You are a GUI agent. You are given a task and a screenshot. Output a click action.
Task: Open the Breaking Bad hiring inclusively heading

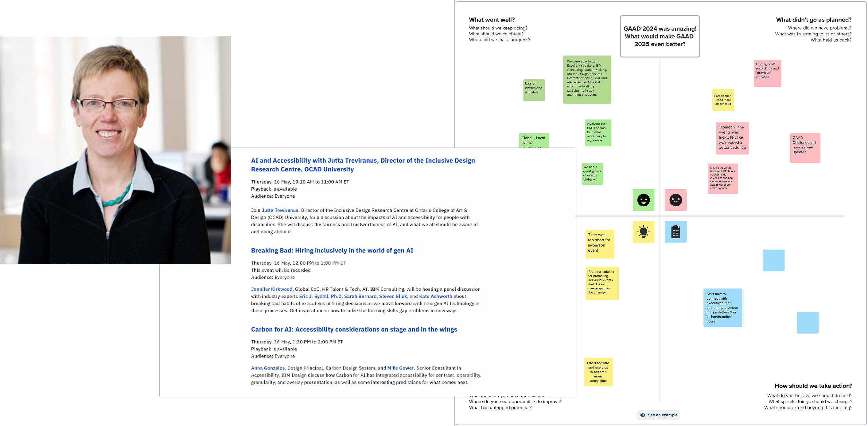pyautogui.click(x=332, y=250)
